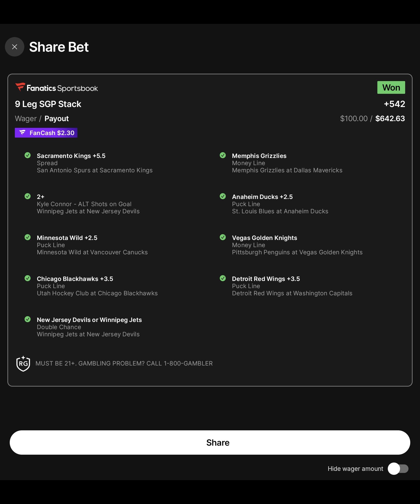The image size is (420, 504).
Task: Click the 1-800-GAMBLER disclaimer text
Action: (x=124, y=363)
